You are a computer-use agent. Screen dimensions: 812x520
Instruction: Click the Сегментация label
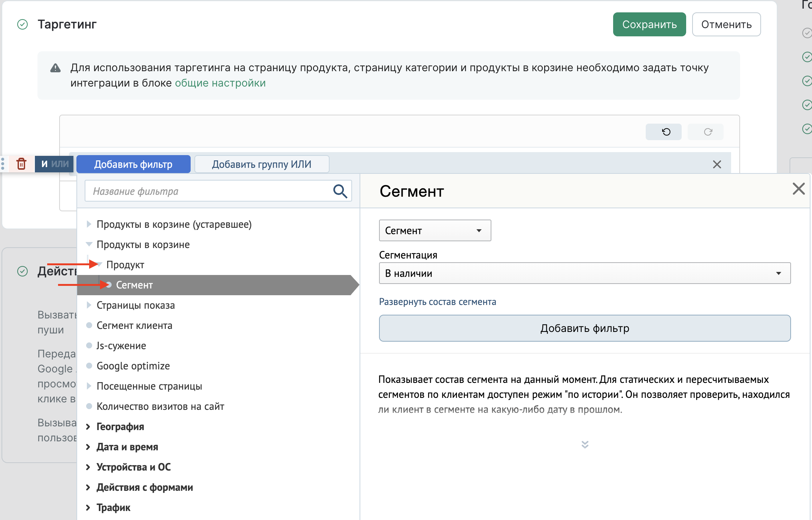click(408, 255)
